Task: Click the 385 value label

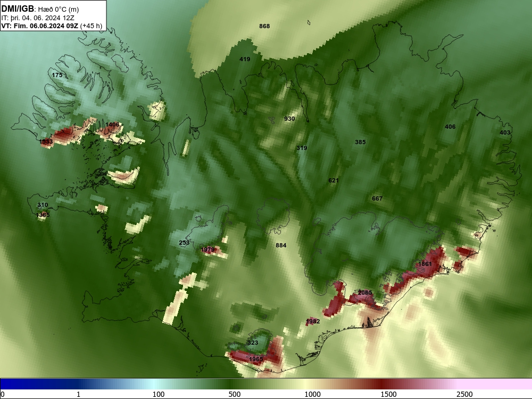Action: click(360, 142)
